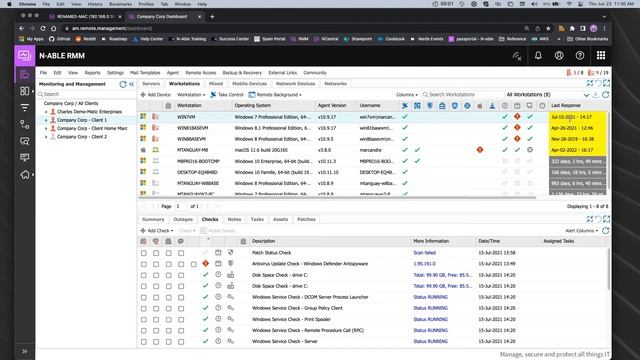Expand Company Corp - Client Home Marc node
This screenshot has width=640, height=360.
46,129
